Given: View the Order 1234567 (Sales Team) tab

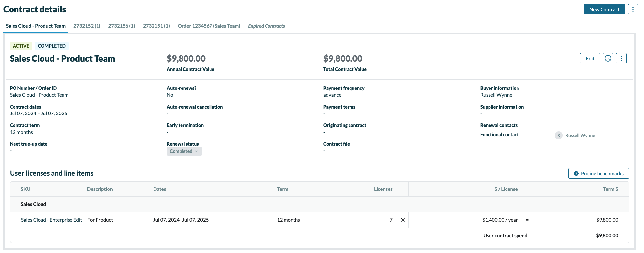Looking at the screenshot, I should (209, 26).
